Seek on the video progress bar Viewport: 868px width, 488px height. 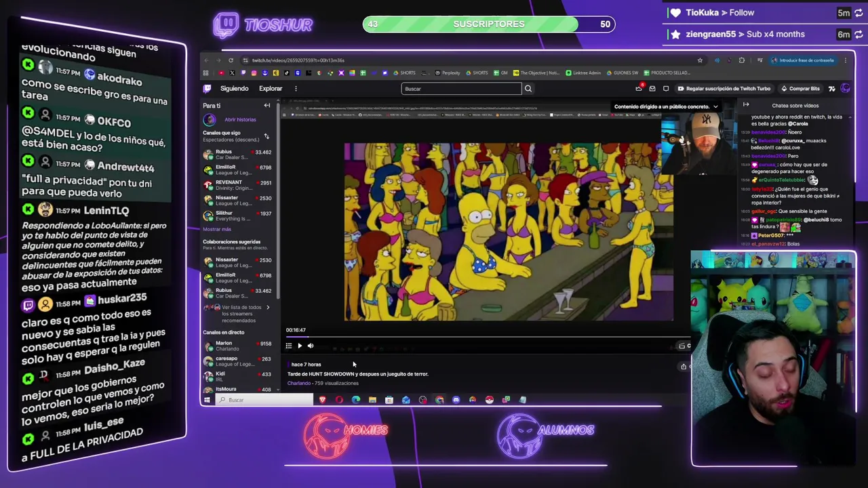pyautogui.click(x=488, y=336)
